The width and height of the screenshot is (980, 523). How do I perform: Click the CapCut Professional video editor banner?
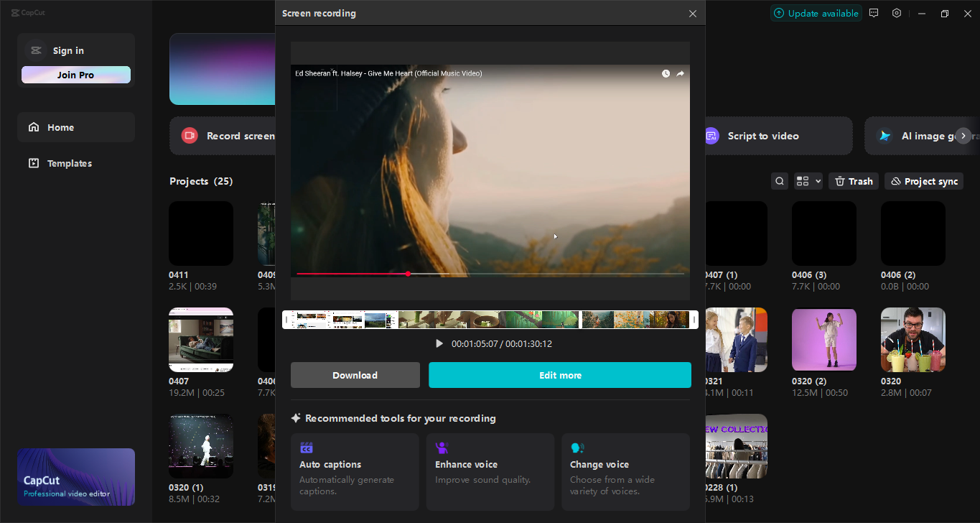76,477
